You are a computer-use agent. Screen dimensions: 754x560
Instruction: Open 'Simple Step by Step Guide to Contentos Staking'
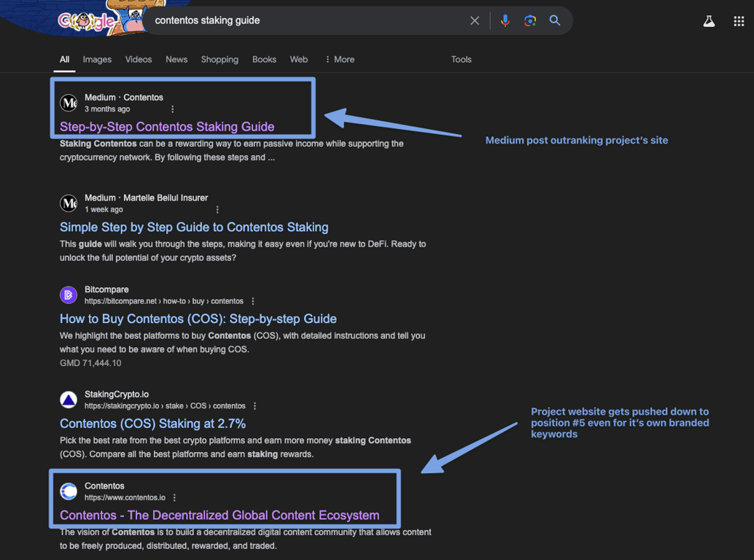[x=194, y=227]
